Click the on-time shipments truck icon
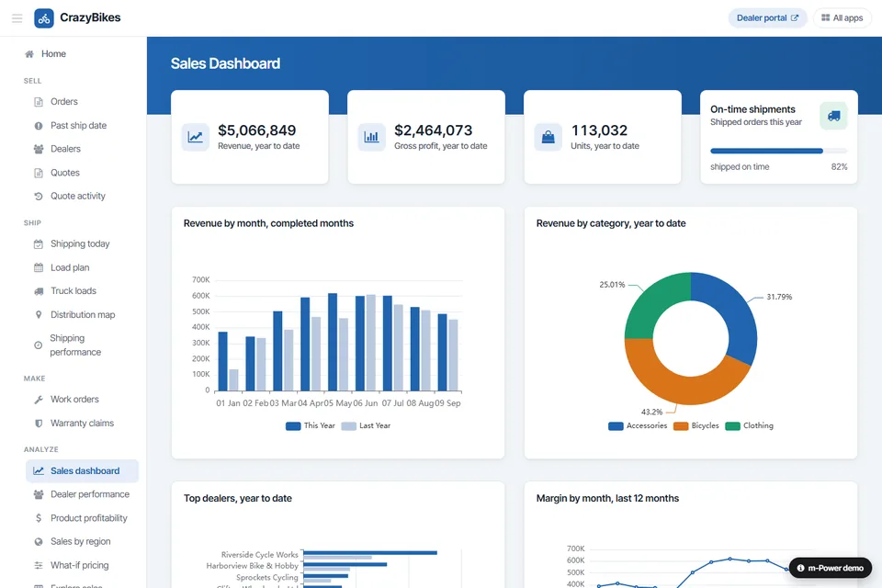 (833, 116)
